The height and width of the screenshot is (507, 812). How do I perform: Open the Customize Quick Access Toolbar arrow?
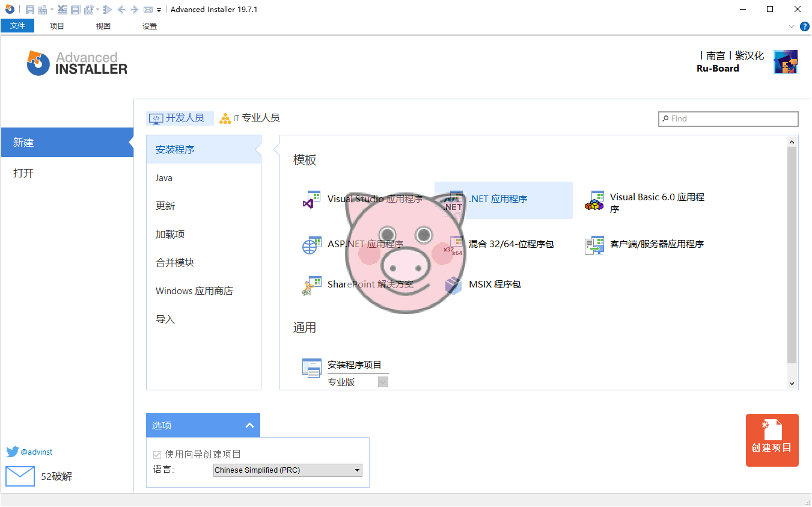tap(159, 10)
